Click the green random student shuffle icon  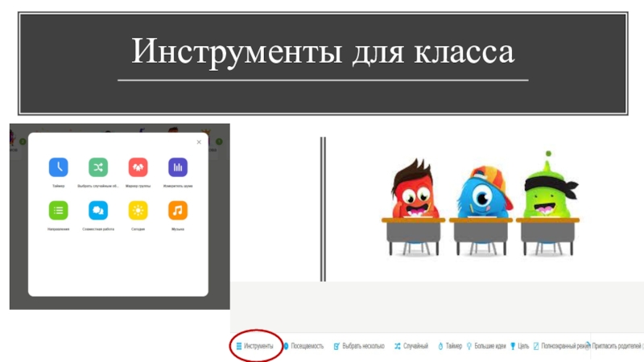[x=98, y=167]
